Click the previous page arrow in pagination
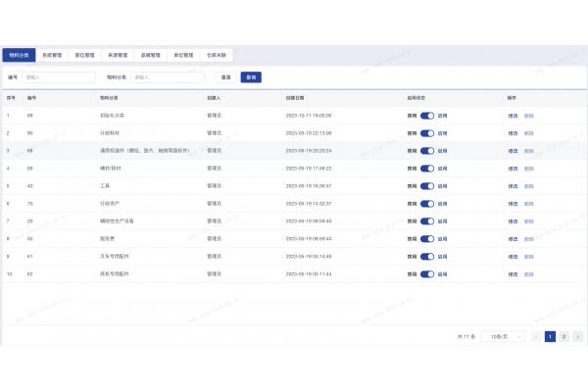588x392 pixels. coord(536,336)
